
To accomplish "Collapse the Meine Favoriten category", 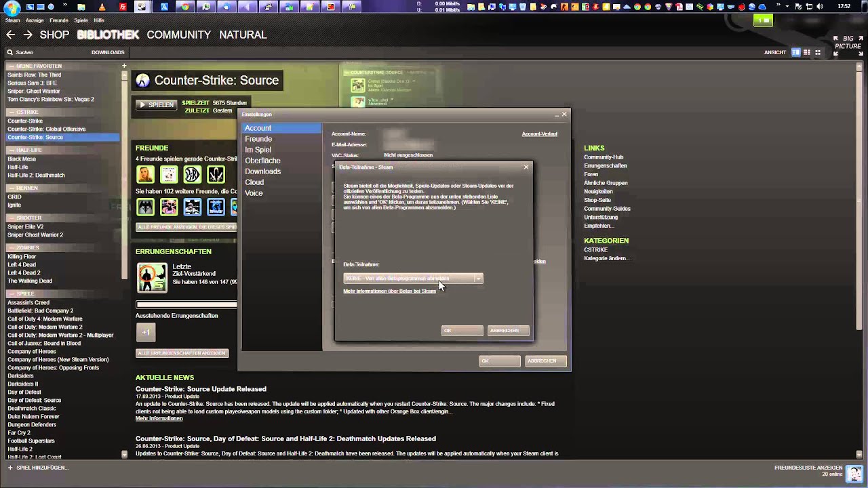I will [x=11, y=66].
